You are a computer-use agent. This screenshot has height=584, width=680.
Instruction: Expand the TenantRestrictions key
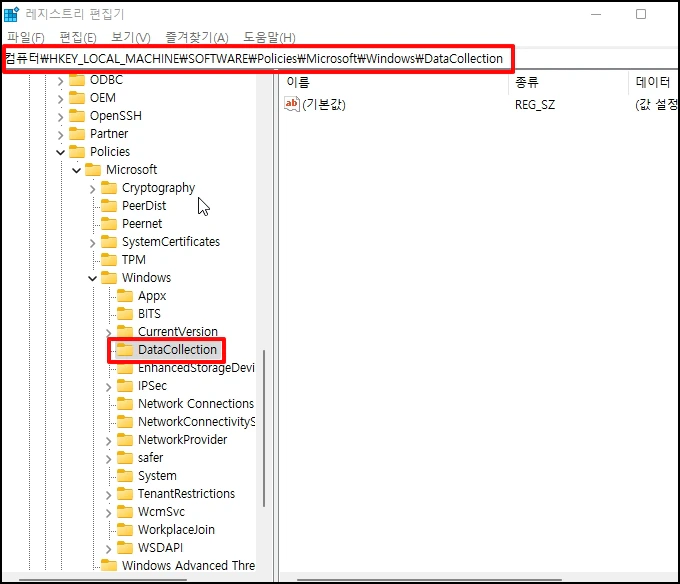coord(108,494)
